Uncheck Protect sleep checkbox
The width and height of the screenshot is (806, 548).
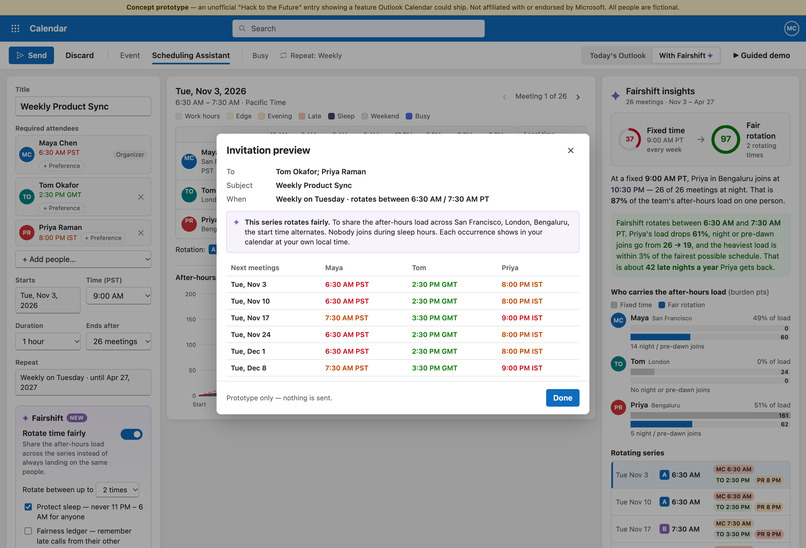click(28, 507)
